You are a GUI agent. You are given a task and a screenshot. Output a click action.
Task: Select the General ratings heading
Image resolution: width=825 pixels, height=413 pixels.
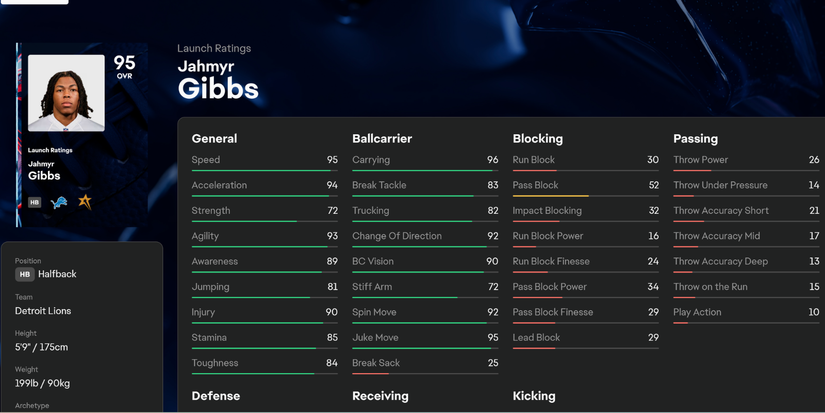214,139
